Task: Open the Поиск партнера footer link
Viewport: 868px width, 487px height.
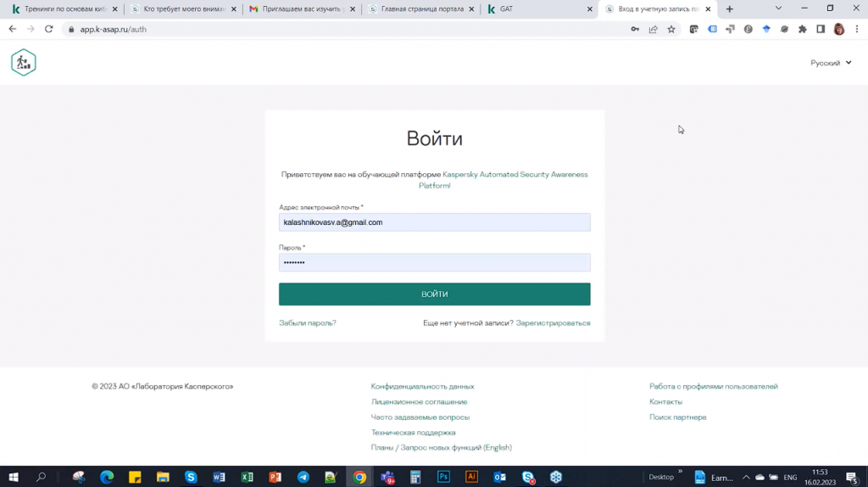Action: coord(677,417)
